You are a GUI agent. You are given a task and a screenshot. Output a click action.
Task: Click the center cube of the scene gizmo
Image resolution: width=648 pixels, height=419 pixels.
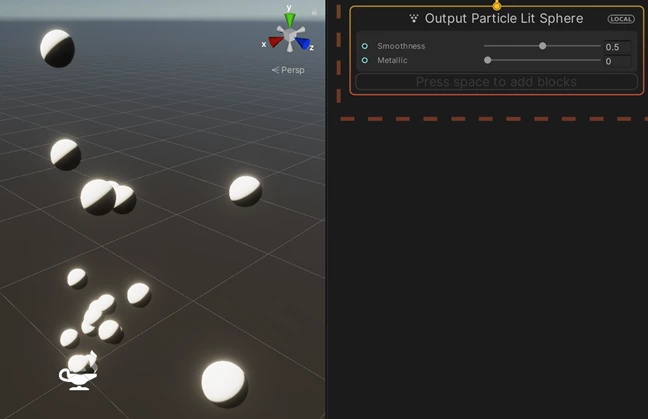(x=289, y=34)
